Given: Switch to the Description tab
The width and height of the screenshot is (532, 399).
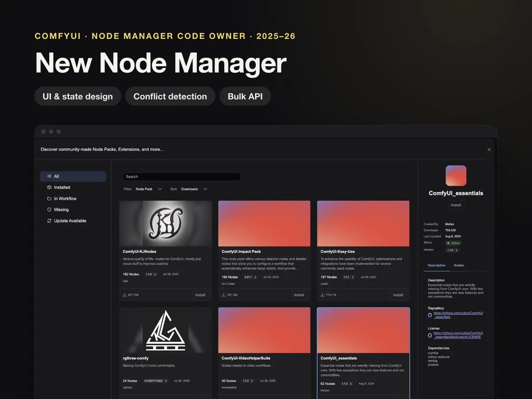Looking at the screenshot, I should coord(437,266).
